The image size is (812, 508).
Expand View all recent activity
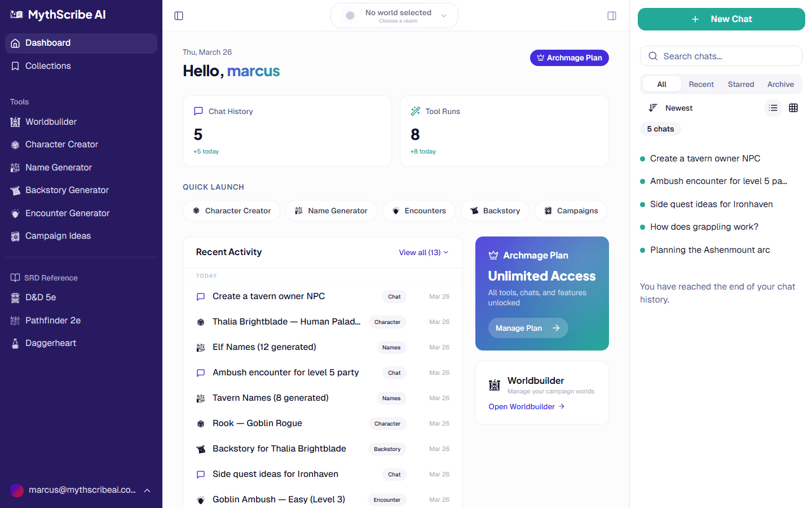click(x=423, y=252)
